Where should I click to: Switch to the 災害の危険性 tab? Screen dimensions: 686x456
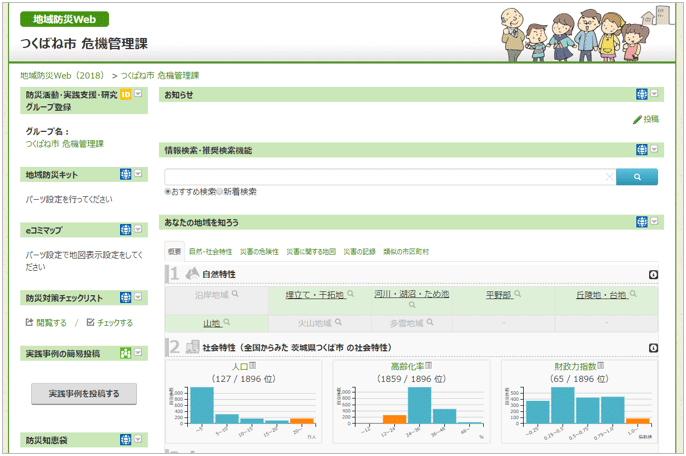[x=259, y=252]
